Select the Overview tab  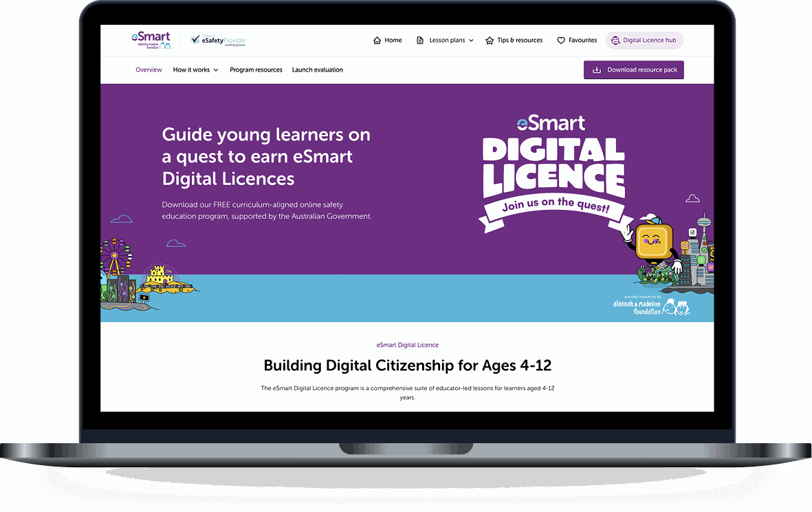coord(149,70)
